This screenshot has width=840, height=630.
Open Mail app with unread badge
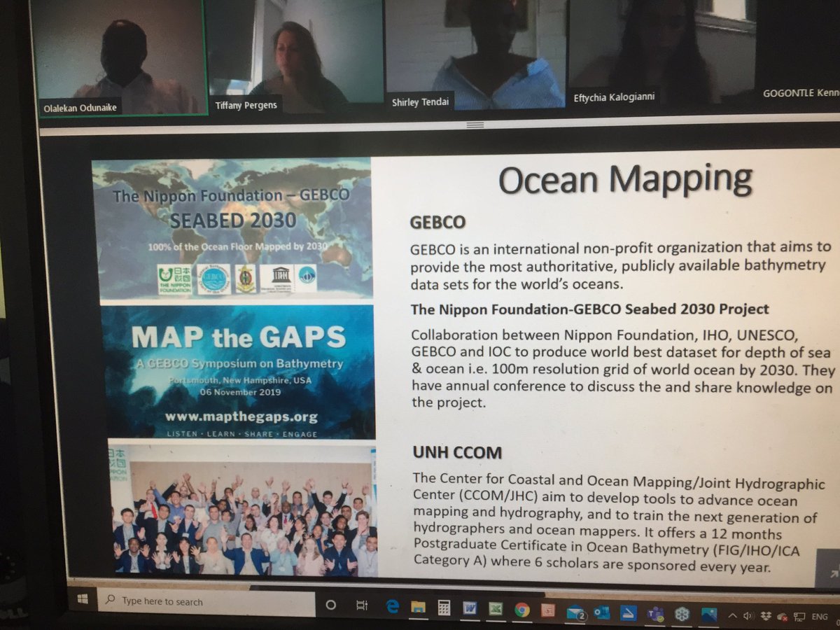[576, 612]
